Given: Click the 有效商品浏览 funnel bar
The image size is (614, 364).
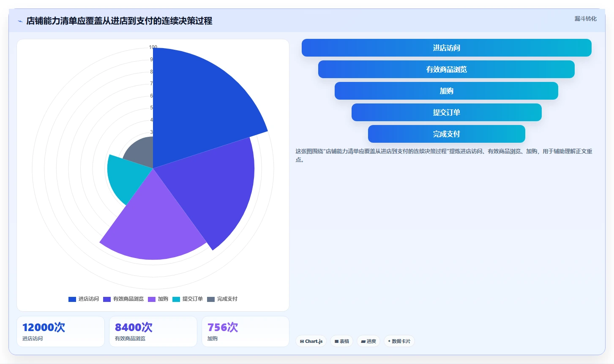Looking at the screenshot, I should (446, 69).
